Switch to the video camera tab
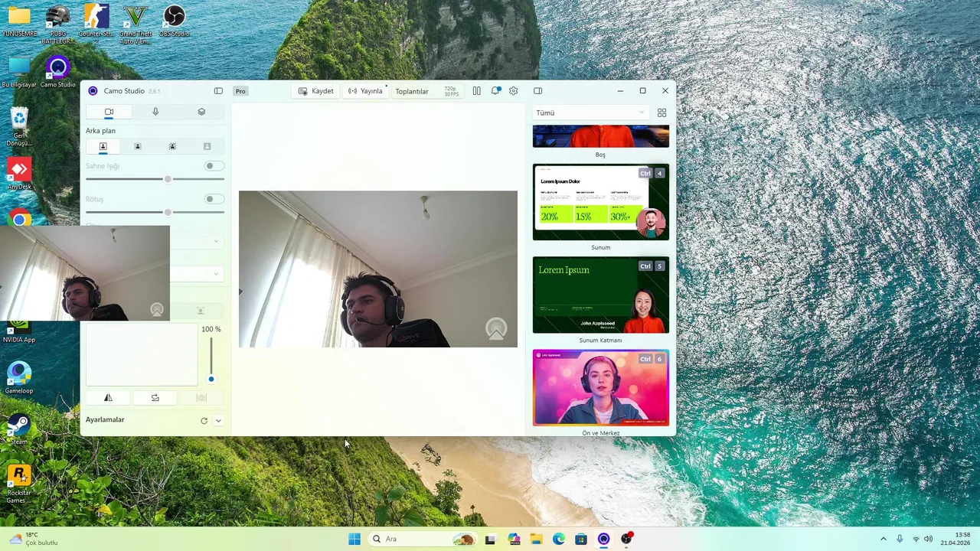The image size is (980, 551). point(109,112)
